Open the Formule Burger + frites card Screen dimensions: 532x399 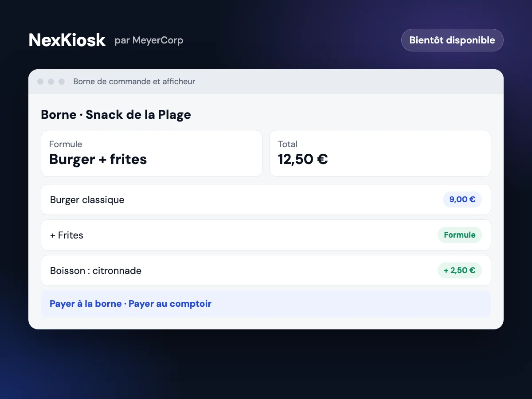(152, 153)
